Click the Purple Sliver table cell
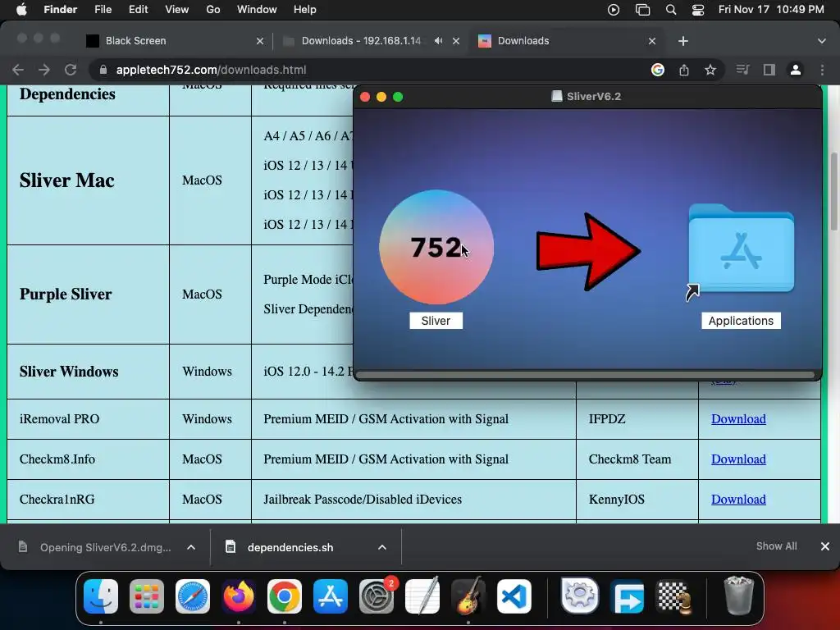Image resolution: width=840 pixels, height=630 pixels. pos(89,294)
